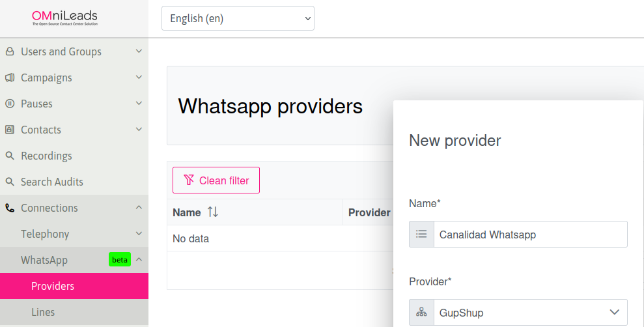Viewport: 644px width, 327px height.
Task: Click the Users and Groups lock icon
Action: (x=10, y=51)
